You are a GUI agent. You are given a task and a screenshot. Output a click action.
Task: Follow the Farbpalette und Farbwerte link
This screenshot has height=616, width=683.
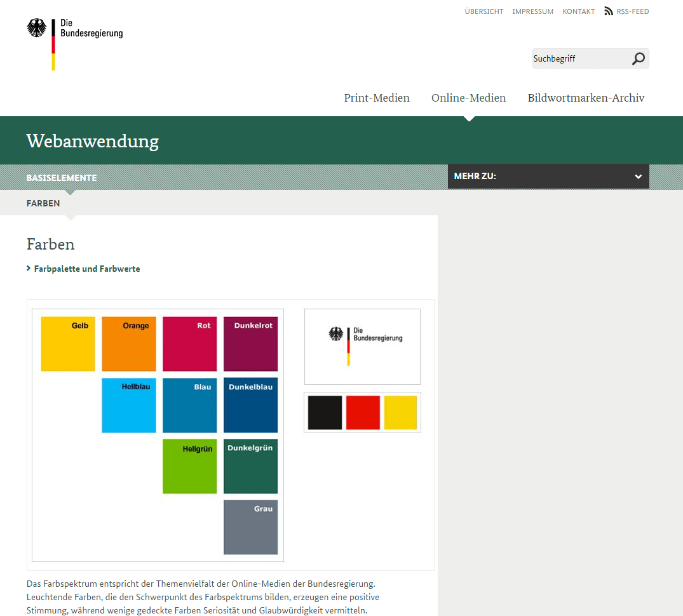coord(87,269)
